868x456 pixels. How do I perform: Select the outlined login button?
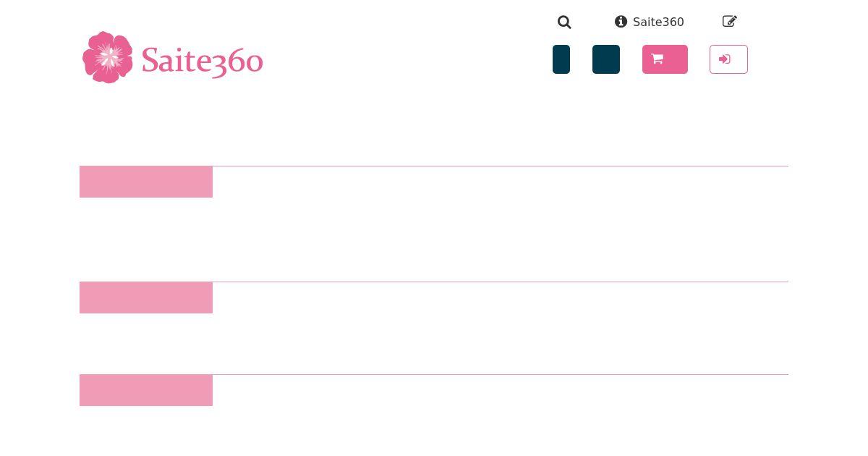pyautogui.click(x=728, y=59)
